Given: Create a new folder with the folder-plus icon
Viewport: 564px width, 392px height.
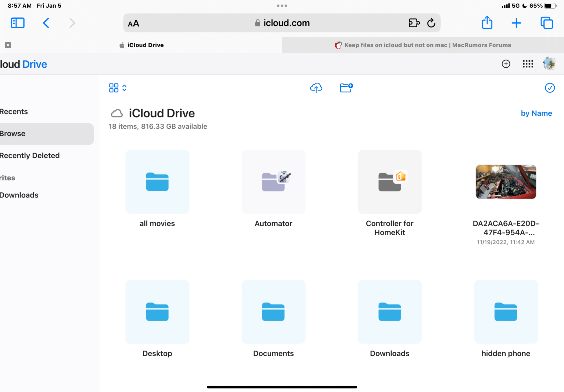Looking at the screenshot, I should coord(346,88).
